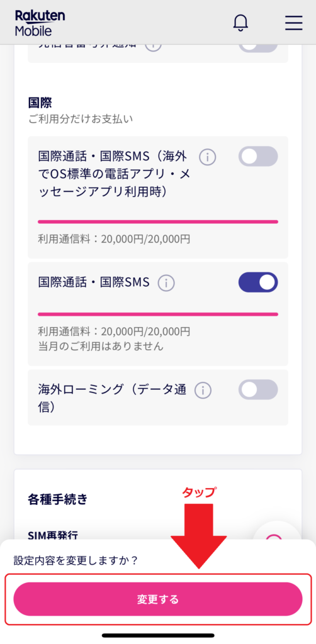Image resolution: width=316 pixels, height=644 pixels.
Task: Tap the 各種手続き section heading
Action: coord(57,499)
